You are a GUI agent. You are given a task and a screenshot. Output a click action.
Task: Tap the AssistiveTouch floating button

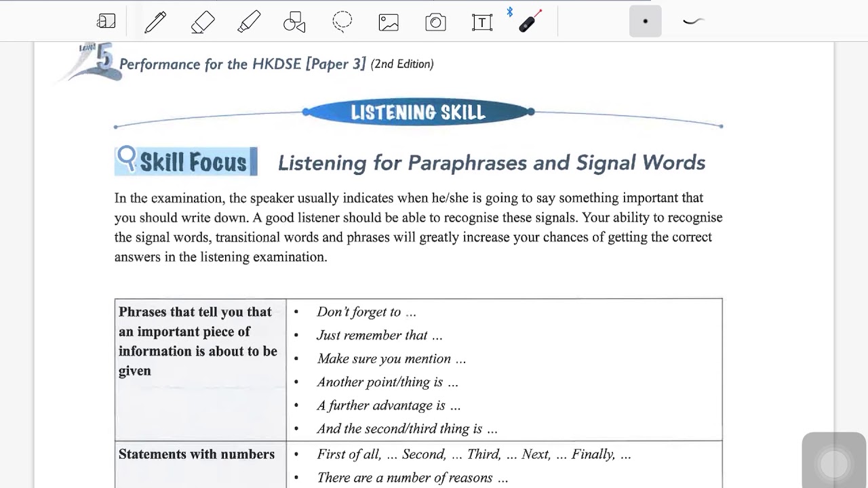tap(833, 464)
